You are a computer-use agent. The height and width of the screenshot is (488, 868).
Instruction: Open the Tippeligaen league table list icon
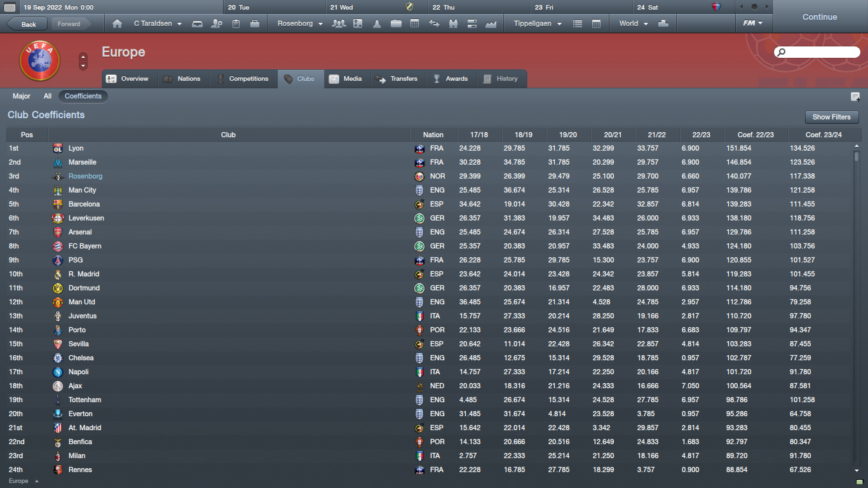(x=578, y=24)
